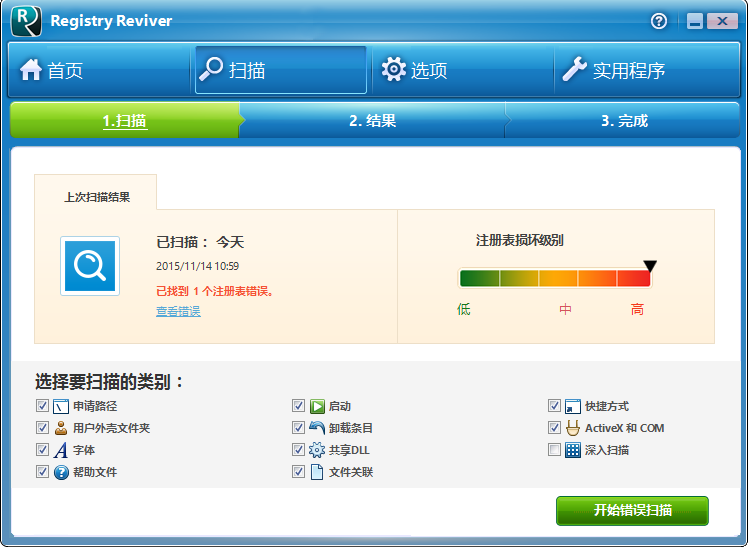Open help via question mark icon

click(x=659, y=21)
